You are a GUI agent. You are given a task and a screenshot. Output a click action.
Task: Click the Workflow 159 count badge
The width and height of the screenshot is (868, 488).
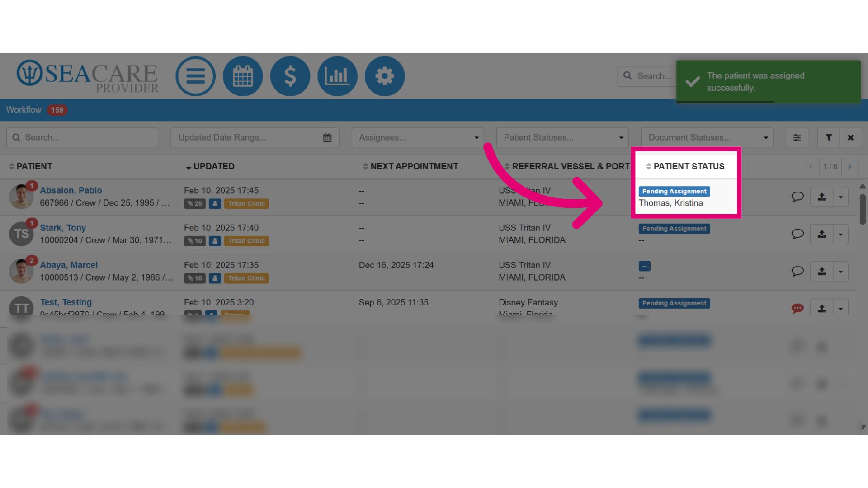coord(57,110)
